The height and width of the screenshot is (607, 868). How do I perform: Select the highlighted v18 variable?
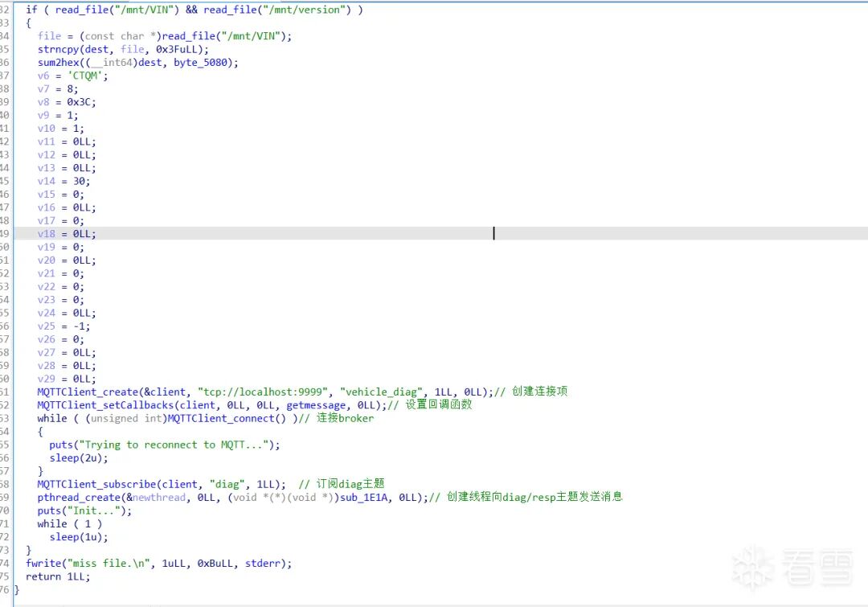47,234
